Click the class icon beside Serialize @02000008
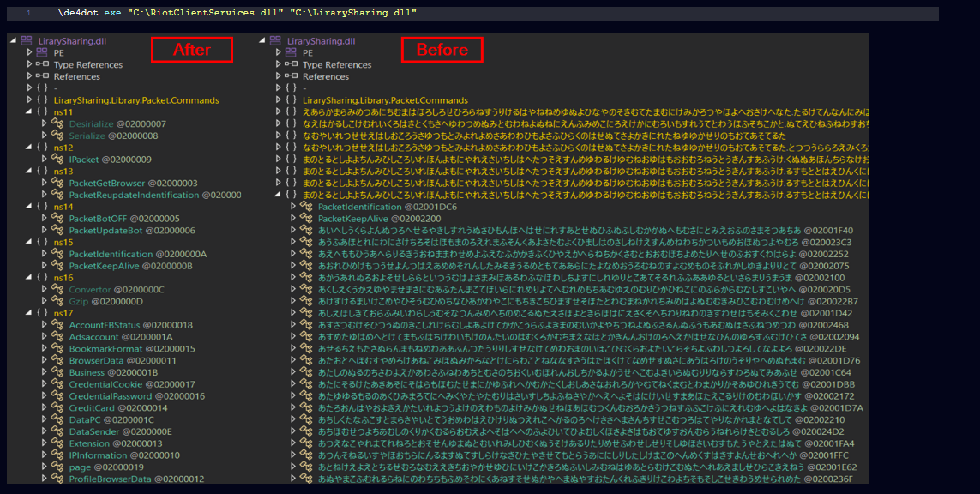Viewport: 980px width, 494px height. pyautogui.click(x=57, y=136)
